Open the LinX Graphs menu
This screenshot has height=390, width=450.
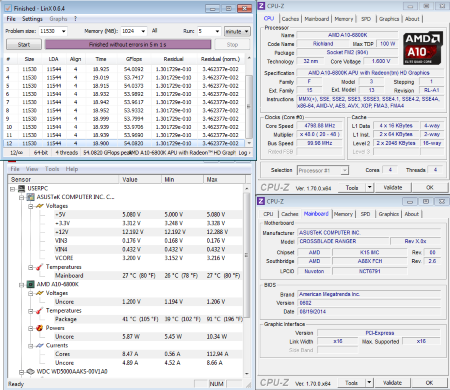[x=58, y=19]
